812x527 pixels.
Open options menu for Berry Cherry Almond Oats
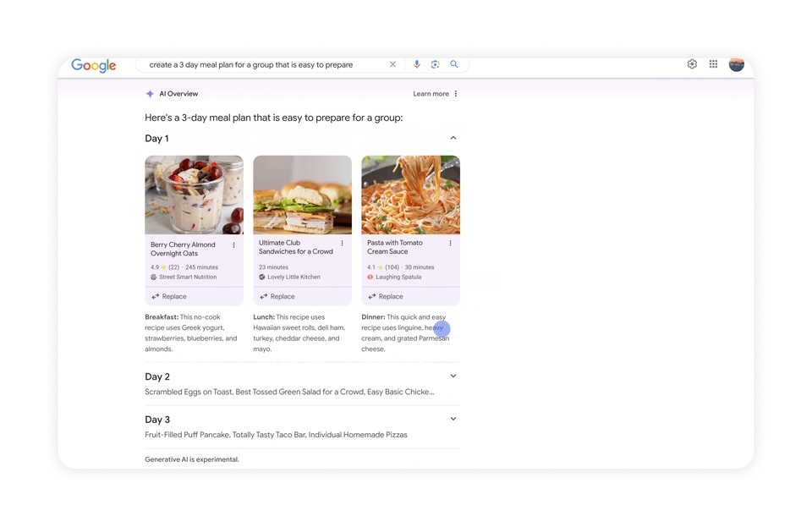pyautogui.click(x=234, y=244)
